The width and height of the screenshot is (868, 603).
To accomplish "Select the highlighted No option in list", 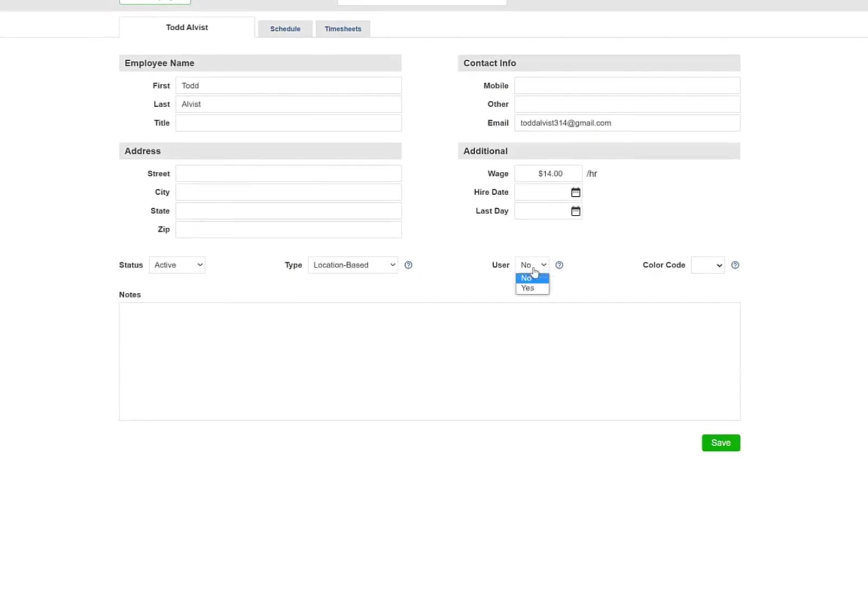I will (532, 278).
